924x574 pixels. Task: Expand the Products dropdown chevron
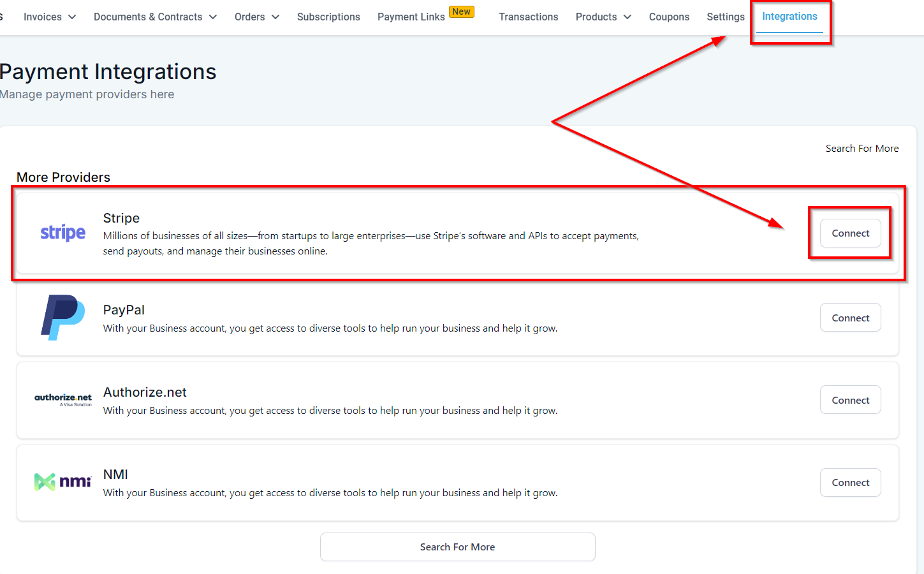(627, 17)
